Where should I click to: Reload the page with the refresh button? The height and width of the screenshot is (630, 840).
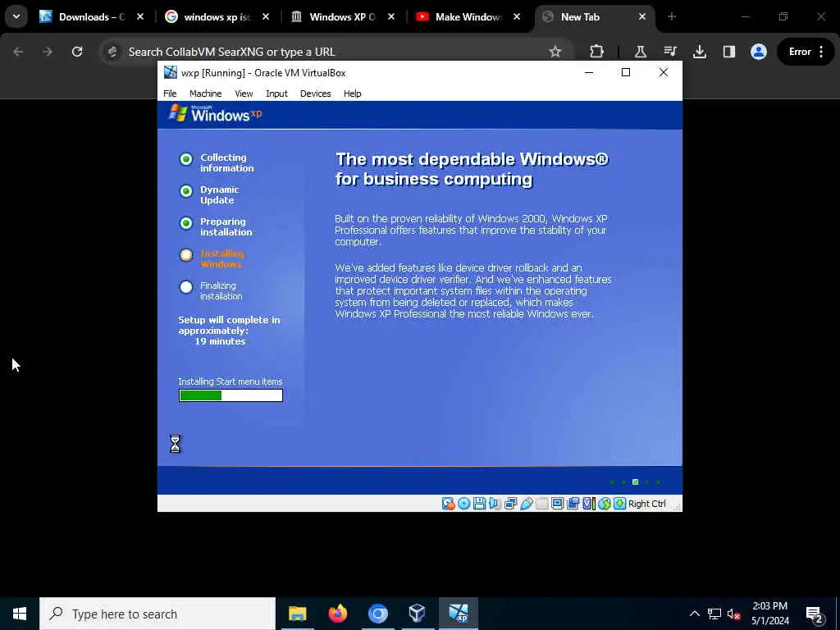pos(77,52)
